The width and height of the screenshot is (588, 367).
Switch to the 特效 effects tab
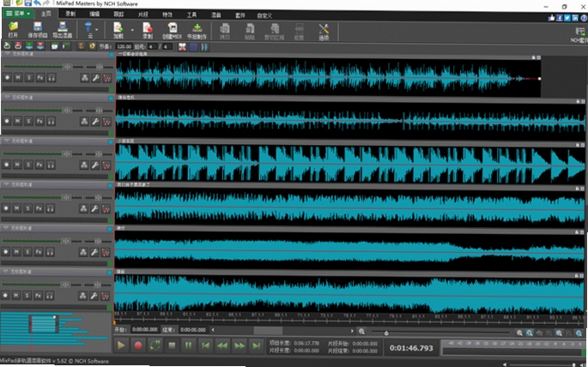[167, 15]
